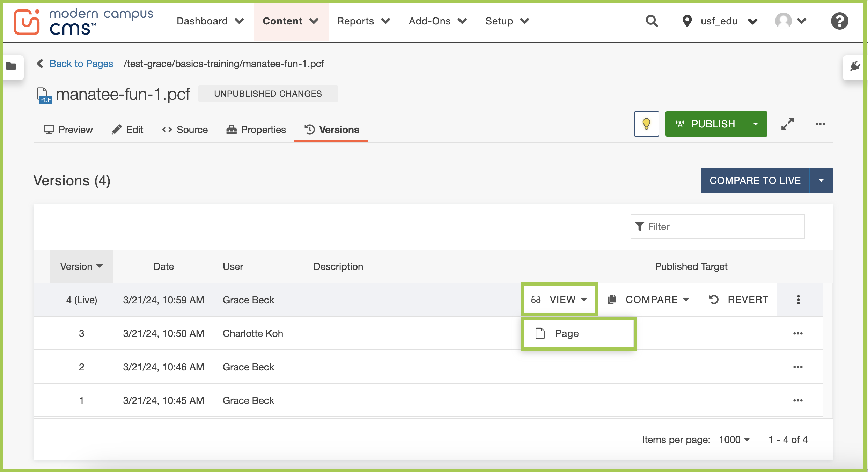Click the three-dot menu for version 3

pos(798,334)
